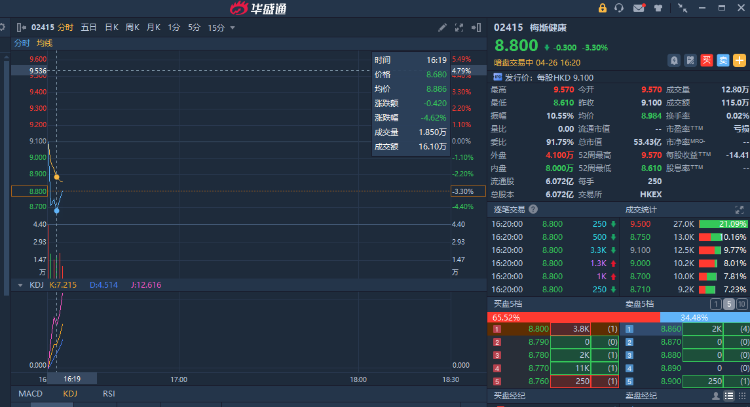Select the pencil drawing tool
This screenshot has width=750, height=407.
(443, 27)
